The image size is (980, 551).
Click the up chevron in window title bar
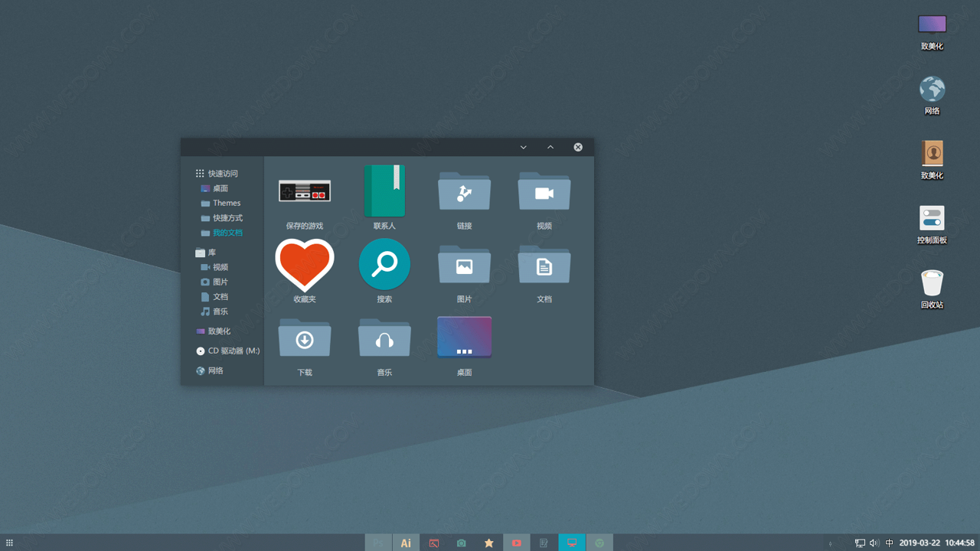click(x=550, y=147)
